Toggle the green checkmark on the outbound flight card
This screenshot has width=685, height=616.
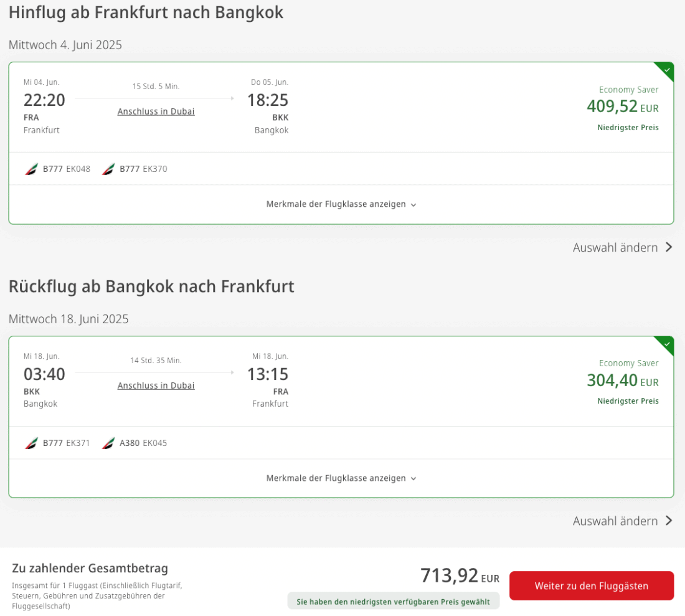pos(667,70)
